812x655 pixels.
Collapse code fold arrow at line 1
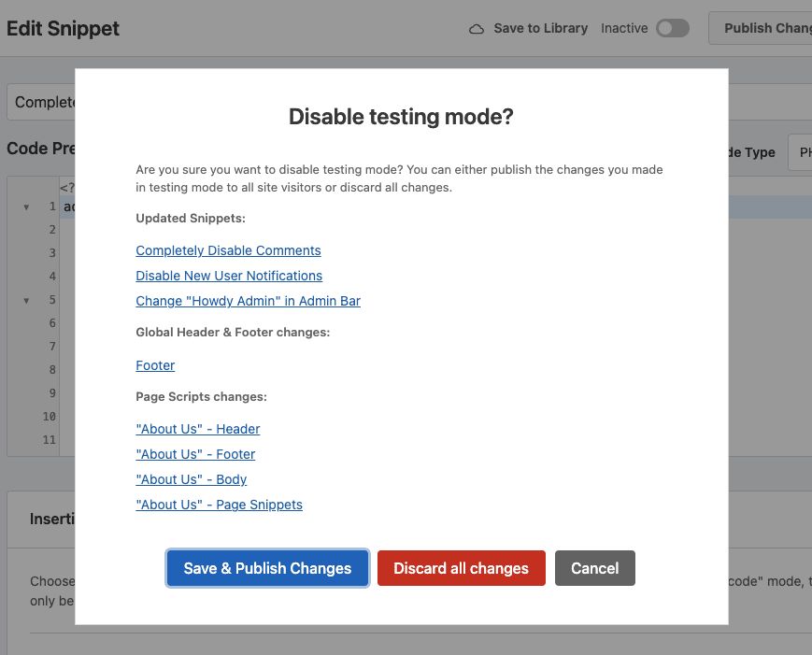pos(26,206)
